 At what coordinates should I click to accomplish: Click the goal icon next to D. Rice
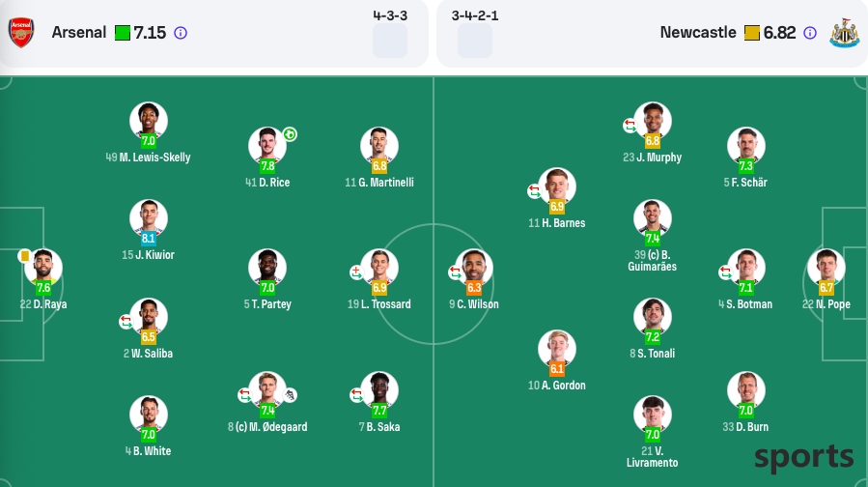290,134
